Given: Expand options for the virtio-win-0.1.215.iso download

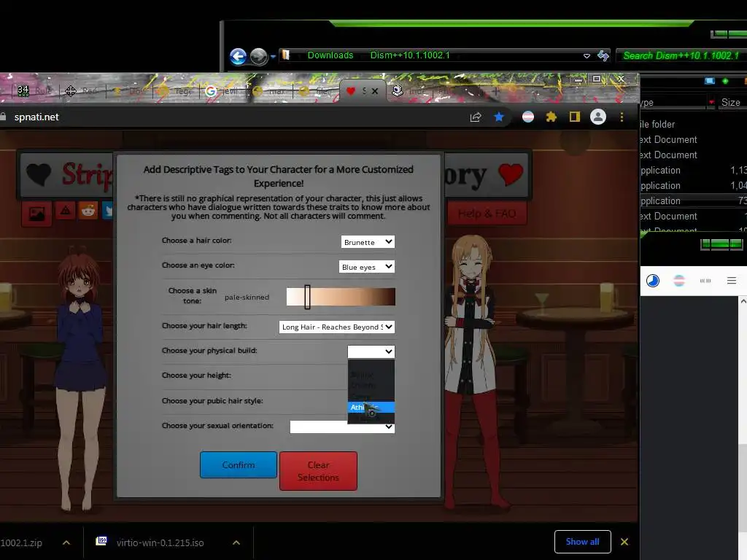Looking at the screenshot, I should click(x=236, y=542).
